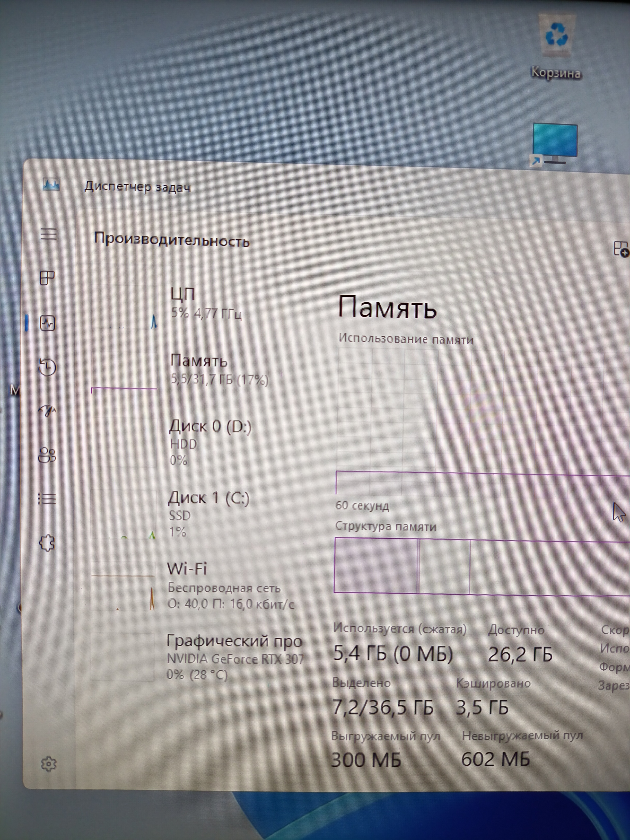Click the memory composition bar

click(x=482, y=566)
